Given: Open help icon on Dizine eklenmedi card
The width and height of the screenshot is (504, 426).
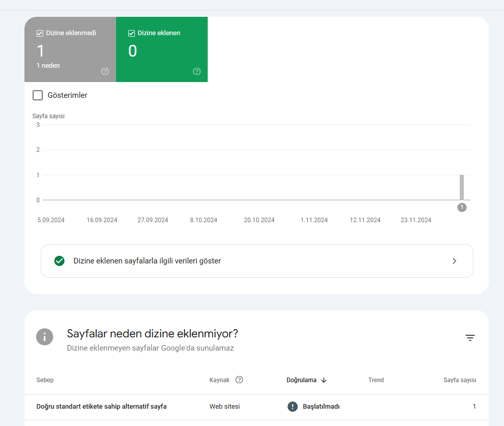Looking at the screenshot, I should coord(105,71).
